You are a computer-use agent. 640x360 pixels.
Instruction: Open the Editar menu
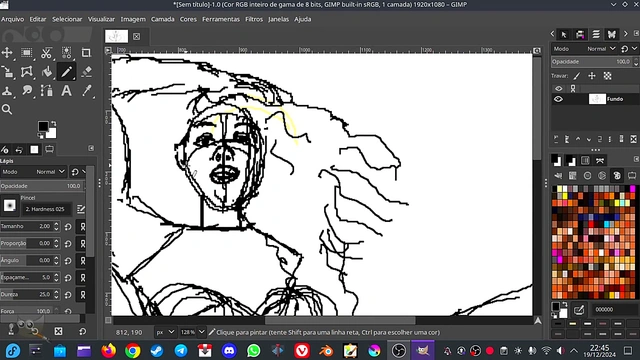click(38, 19)
